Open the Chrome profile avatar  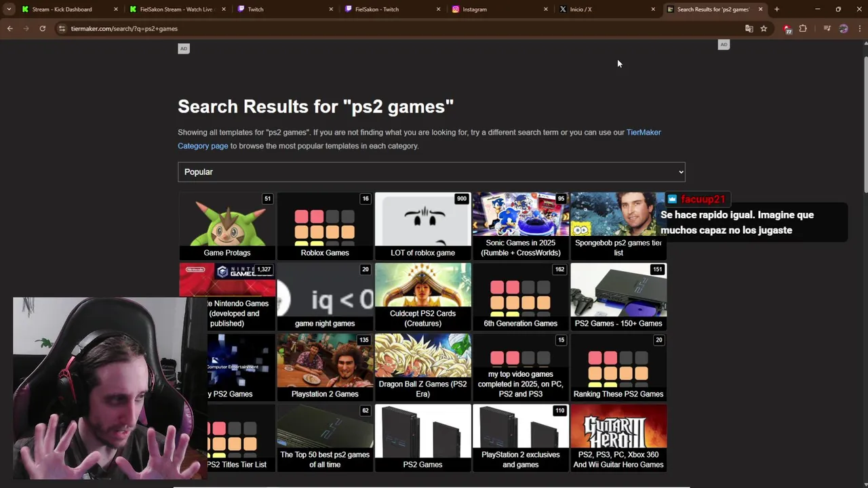(843, 28)
